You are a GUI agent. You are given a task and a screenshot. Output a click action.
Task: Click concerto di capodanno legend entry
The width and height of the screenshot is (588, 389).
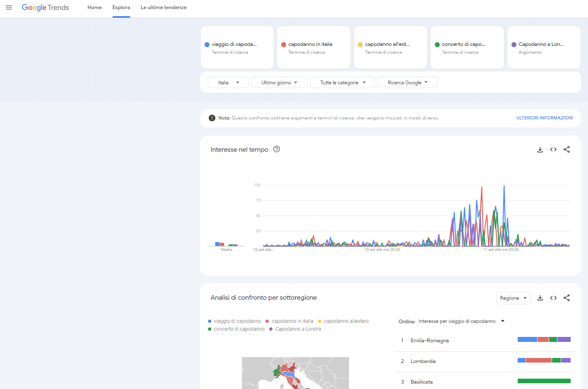[x=236, y=329]
